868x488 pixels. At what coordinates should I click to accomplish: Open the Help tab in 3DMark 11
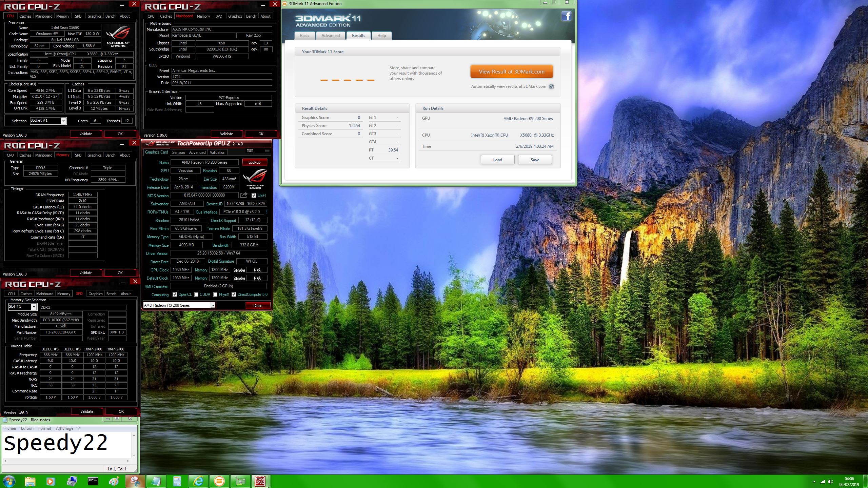382,36
